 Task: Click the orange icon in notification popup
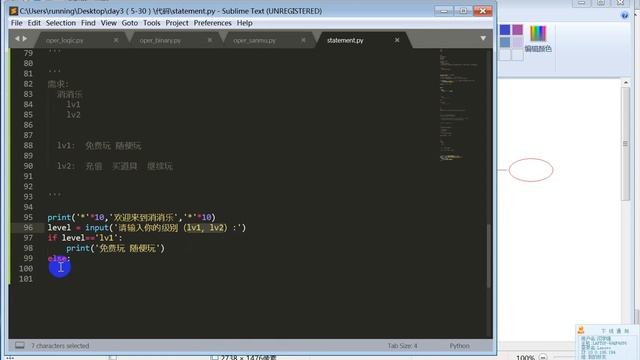coord(581,330)
